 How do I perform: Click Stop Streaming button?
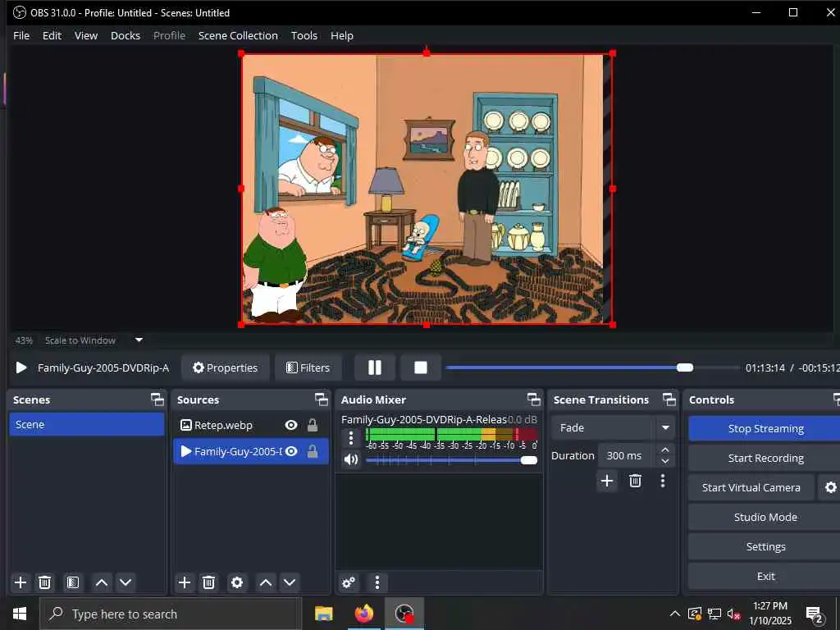[x=765, y=428]
